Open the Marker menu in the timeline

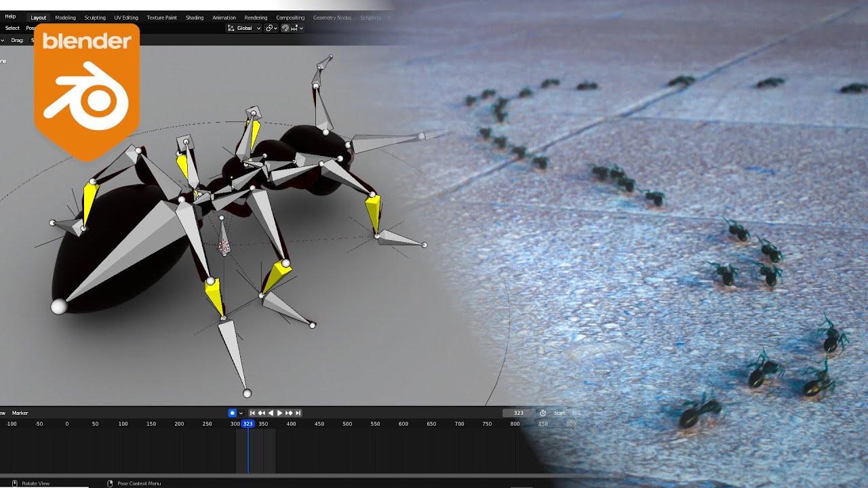[20, 413]
